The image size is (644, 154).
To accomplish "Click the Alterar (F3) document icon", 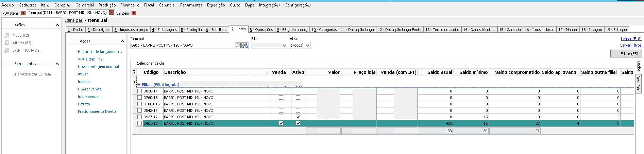I will click(6, 43).
